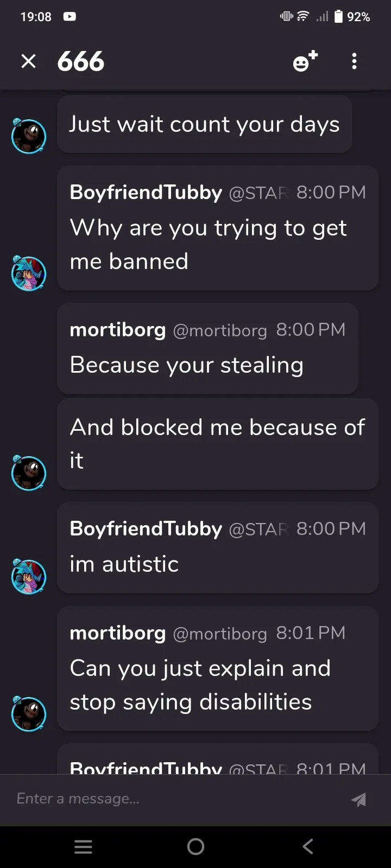Tap avatar beside 'And blocked me' message

pyautogui.click(x=29, y=473)
